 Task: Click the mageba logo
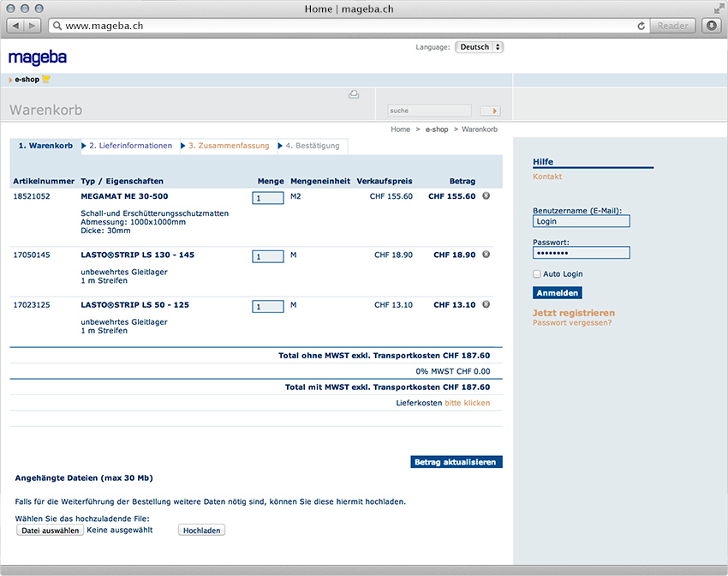[38, 57]
